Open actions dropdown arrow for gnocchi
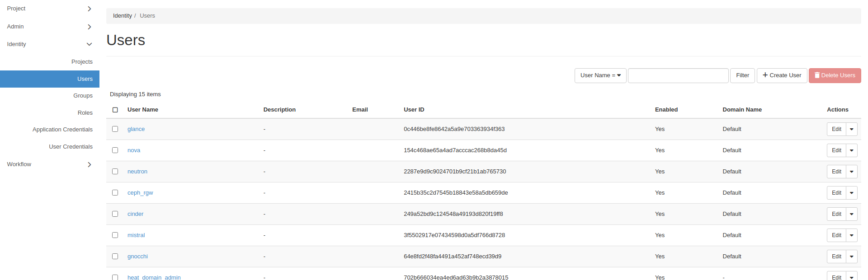Viewport: 868px width, 280px height. [x=852, y=257]
